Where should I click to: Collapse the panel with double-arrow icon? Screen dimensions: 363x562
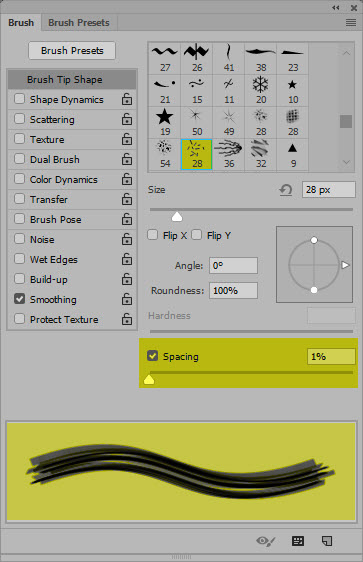tap(336, 8)
